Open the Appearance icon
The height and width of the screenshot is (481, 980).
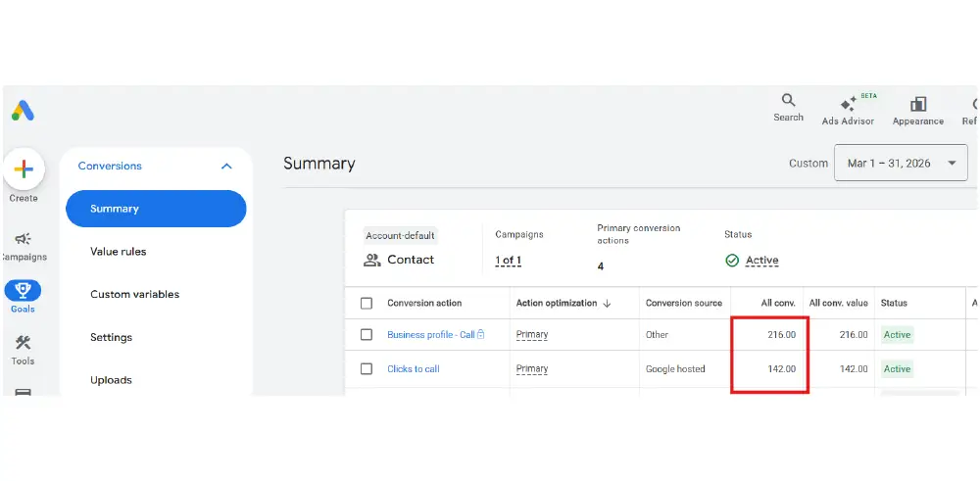pyautogui.click(x=918, y=104)
